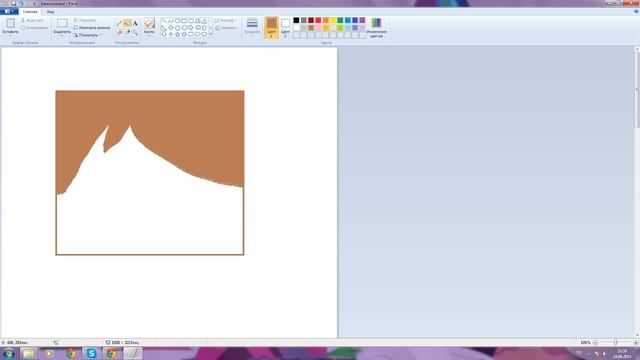Choose the straight Line shape
The height and width of the screenshot is (360, 640).
coord(164,20)
